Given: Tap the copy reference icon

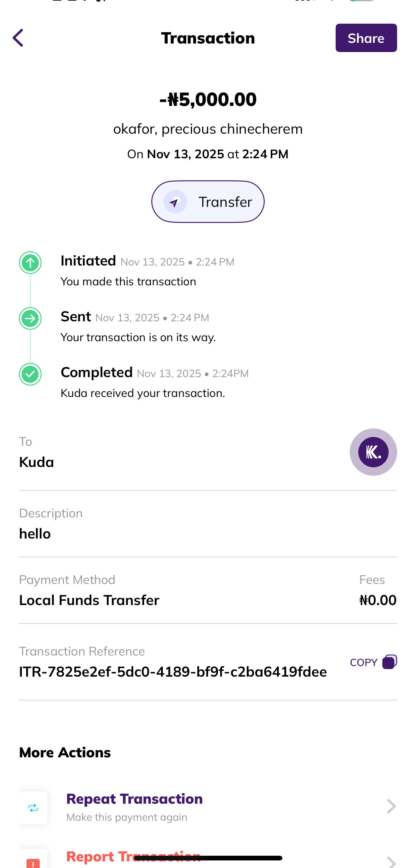Looking at the screenshot, I should [390, 662].
